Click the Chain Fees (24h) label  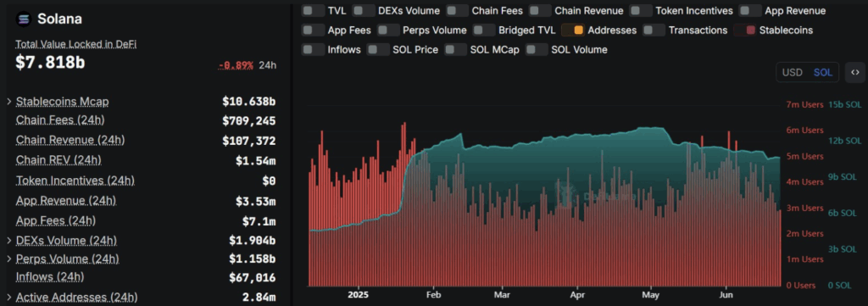click(60, 120)
